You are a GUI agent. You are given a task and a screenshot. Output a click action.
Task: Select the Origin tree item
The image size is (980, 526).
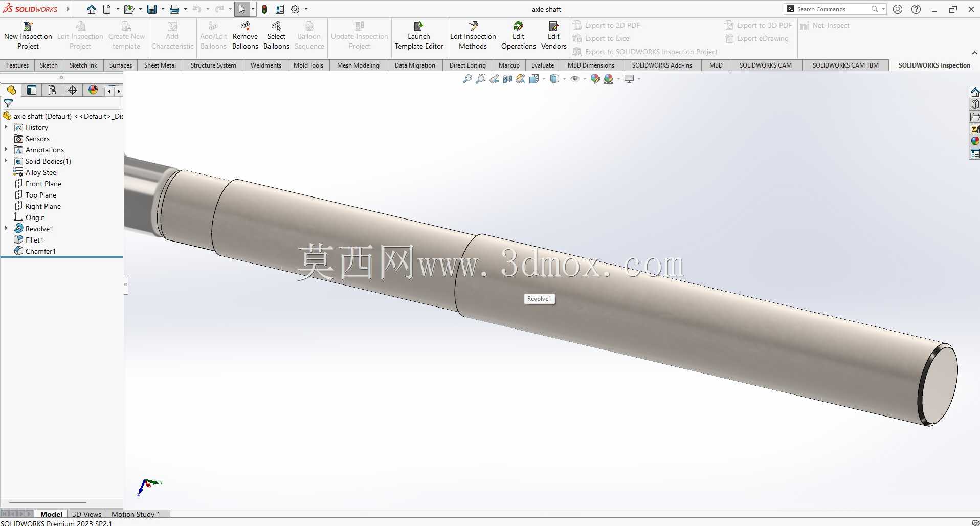tap(35, 217)
